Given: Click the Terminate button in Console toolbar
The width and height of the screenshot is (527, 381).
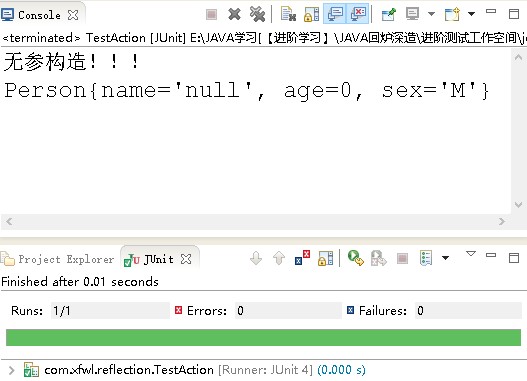Looking at the screenshot, I should pyautogui.click(x=211, y=14).
